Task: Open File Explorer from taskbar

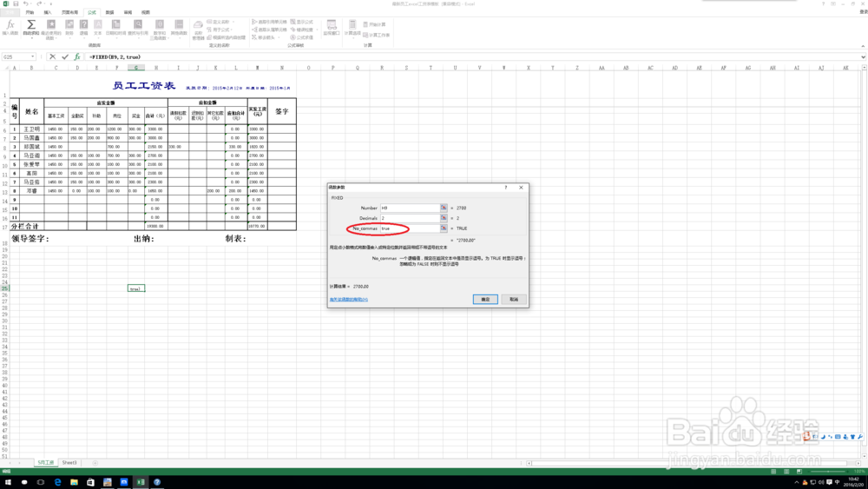Action: tap(74, 482)
